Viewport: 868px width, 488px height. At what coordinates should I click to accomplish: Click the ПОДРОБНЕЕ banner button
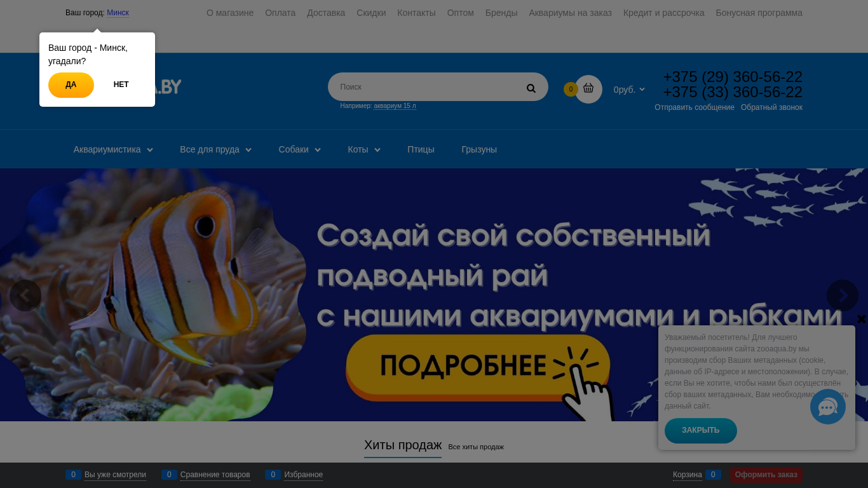pyautogui.click(x=464, y=365)
